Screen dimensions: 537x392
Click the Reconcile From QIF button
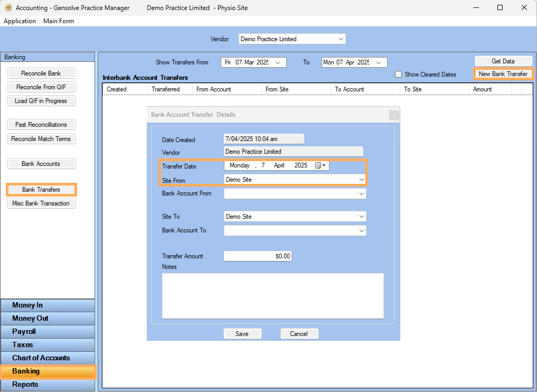41,87
